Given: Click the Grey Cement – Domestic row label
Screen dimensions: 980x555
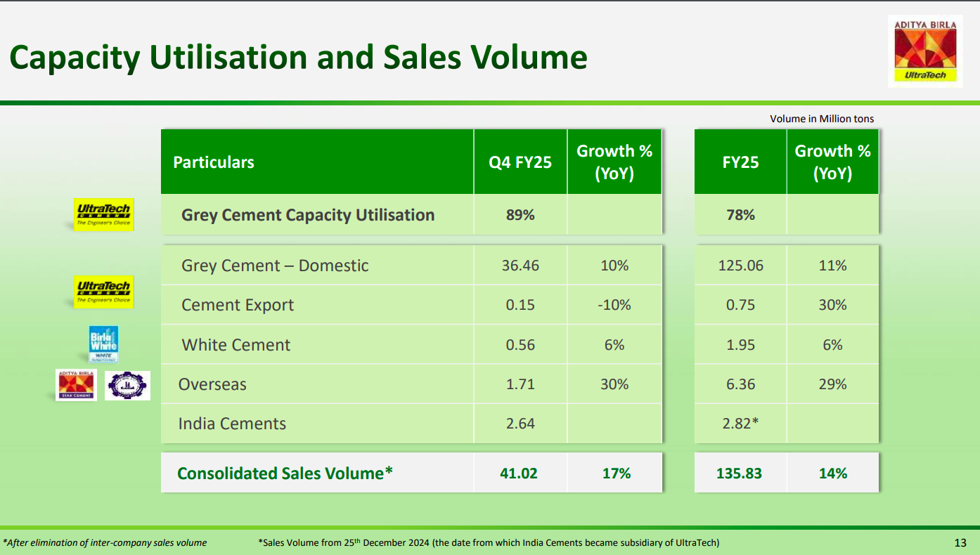Looking at the screenshot, I should 275,266.
